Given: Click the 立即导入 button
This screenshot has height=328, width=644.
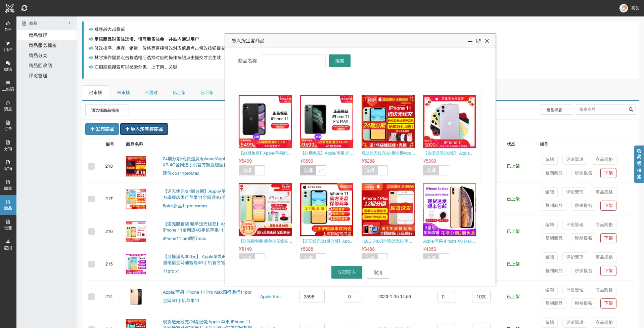Looking at the screenshot, I should [347, 272].
